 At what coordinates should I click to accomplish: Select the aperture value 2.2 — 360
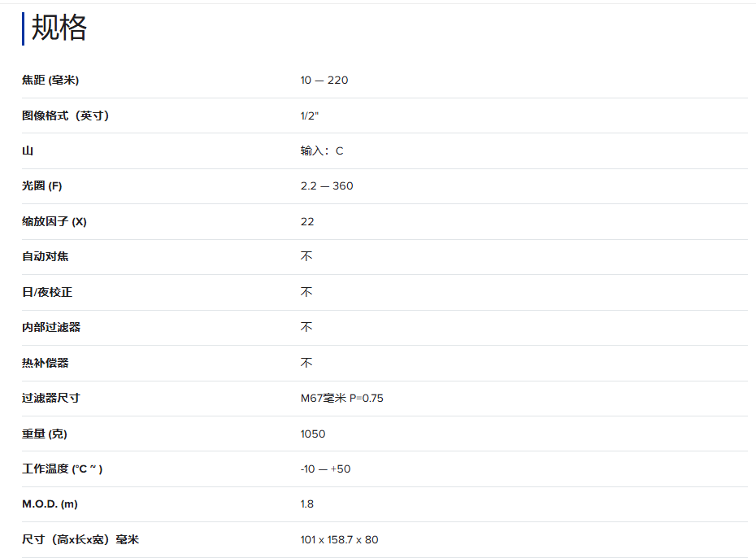tap(327, 186)
